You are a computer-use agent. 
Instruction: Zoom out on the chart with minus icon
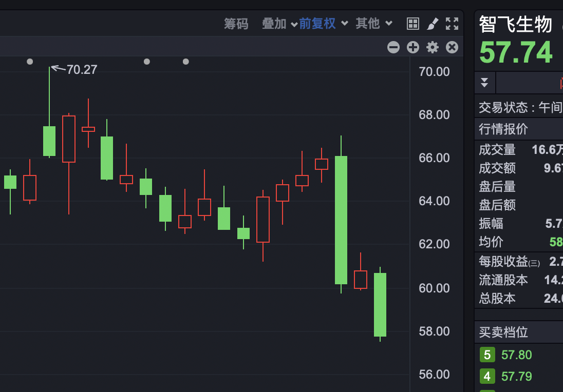[393, 47]
